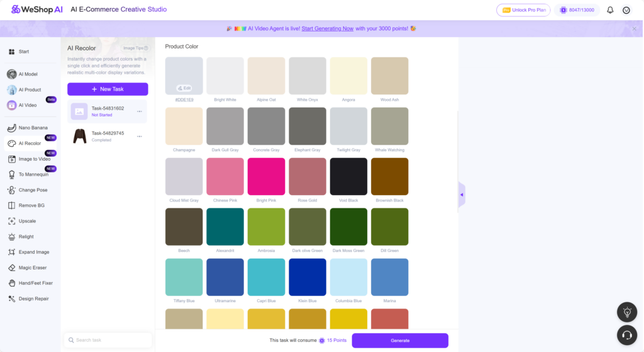The height and width of the screenshot is (352, 644).
Task: Open the Start section in sidebar
Action: (x=19, y=52)
